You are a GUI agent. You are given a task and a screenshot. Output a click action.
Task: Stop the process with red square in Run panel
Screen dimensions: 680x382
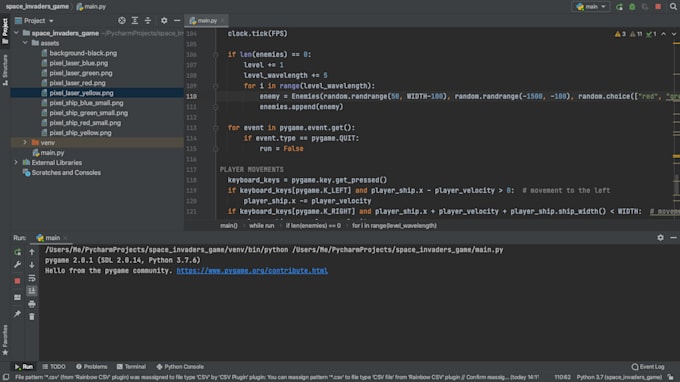[17, 281]
